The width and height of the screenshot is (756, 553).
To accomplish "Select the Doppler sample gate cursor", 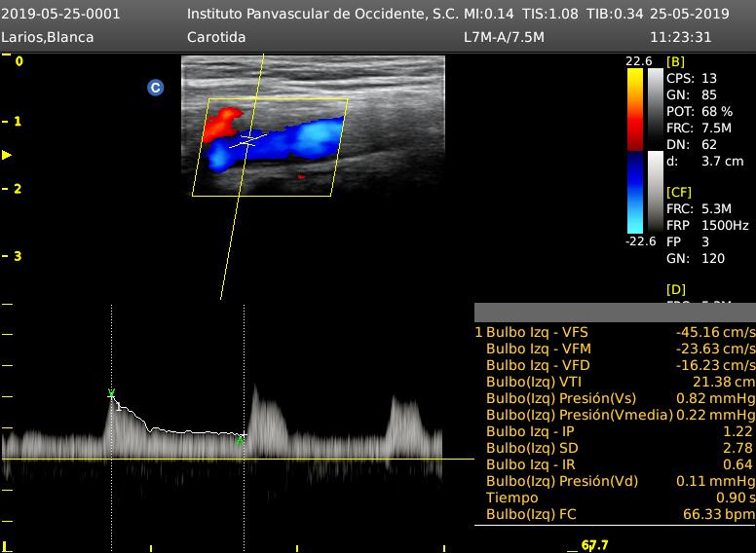I will (x=247, y=140).
